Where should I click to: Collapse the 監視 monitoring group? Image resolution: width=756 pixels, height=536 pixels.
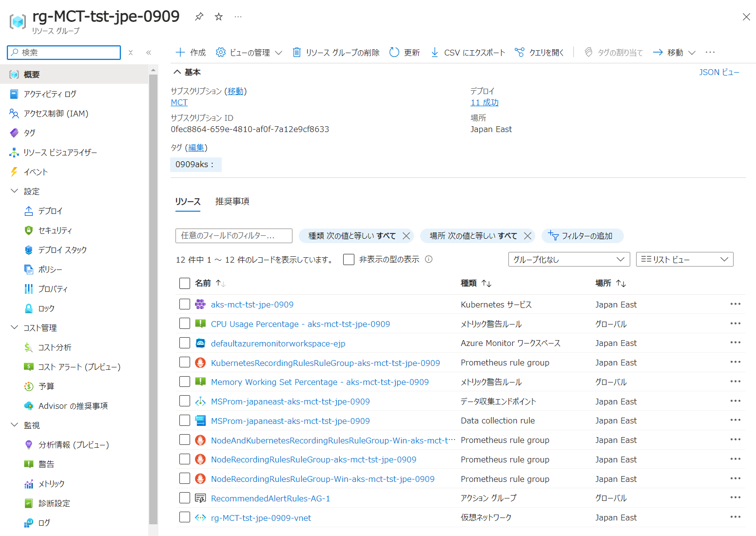click(14, 425)
